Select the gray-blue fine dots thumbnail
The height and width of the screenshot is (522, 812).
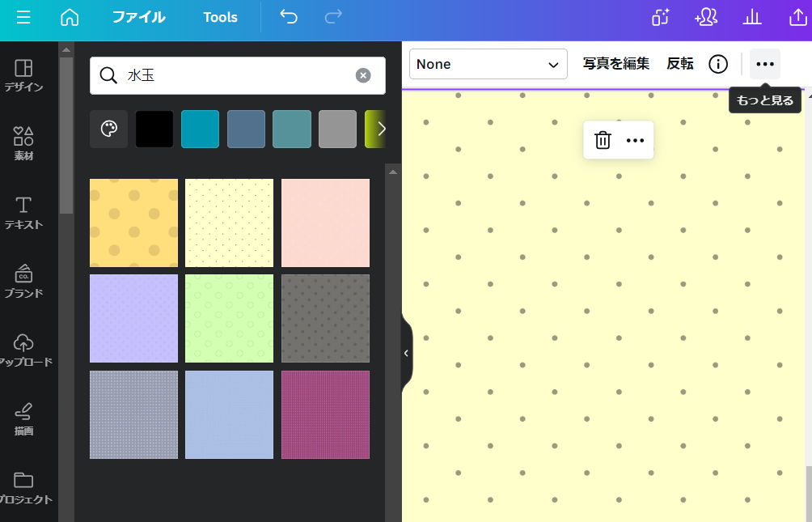click(x=133, y=414)
